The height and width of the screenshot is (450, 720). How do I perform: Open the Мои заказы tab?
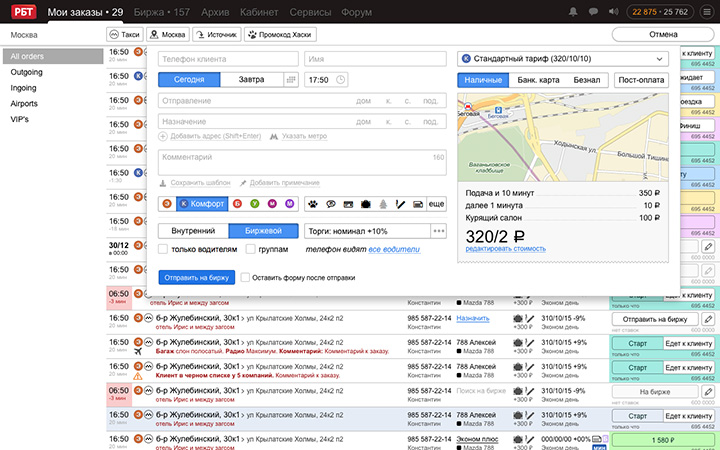point(85,12)
